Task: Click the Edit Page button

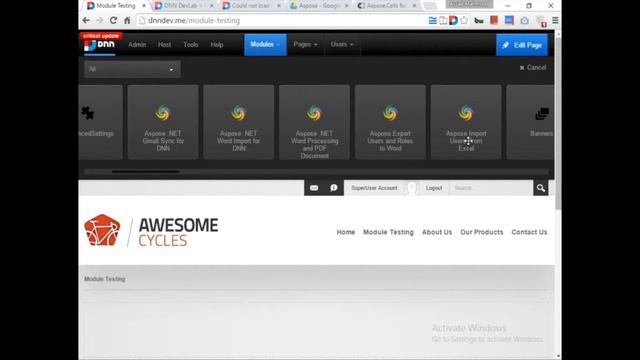Action: pyautogui.click(x=522, y=45)
